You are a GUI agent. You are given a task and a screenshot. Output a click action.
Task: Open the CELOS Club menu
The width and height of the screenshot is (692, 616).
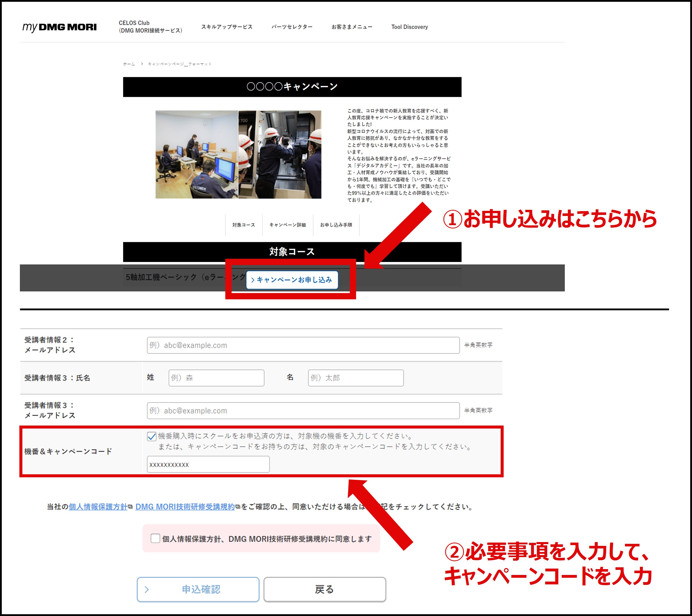[151, 27]
